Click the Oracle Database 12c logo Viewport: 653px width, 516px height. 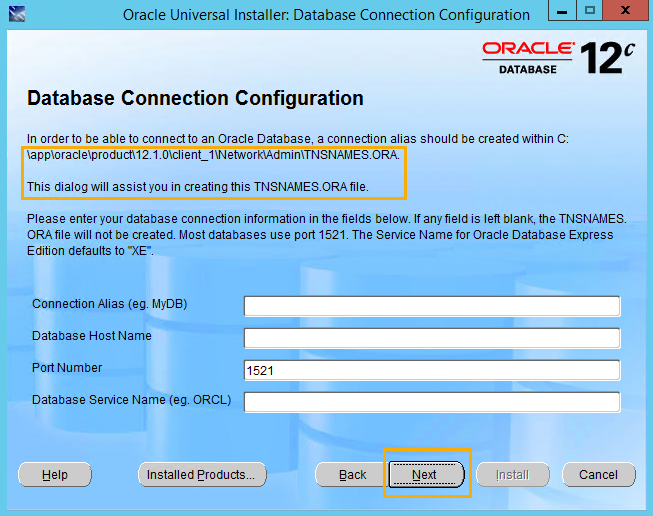(558, 57)
